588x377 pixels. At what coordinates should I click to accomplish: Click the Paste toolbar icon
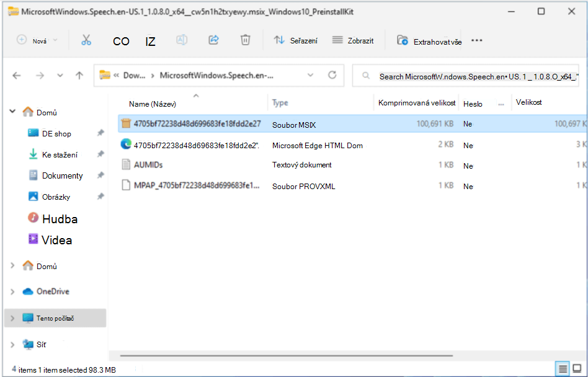click(x=150, y=41)
